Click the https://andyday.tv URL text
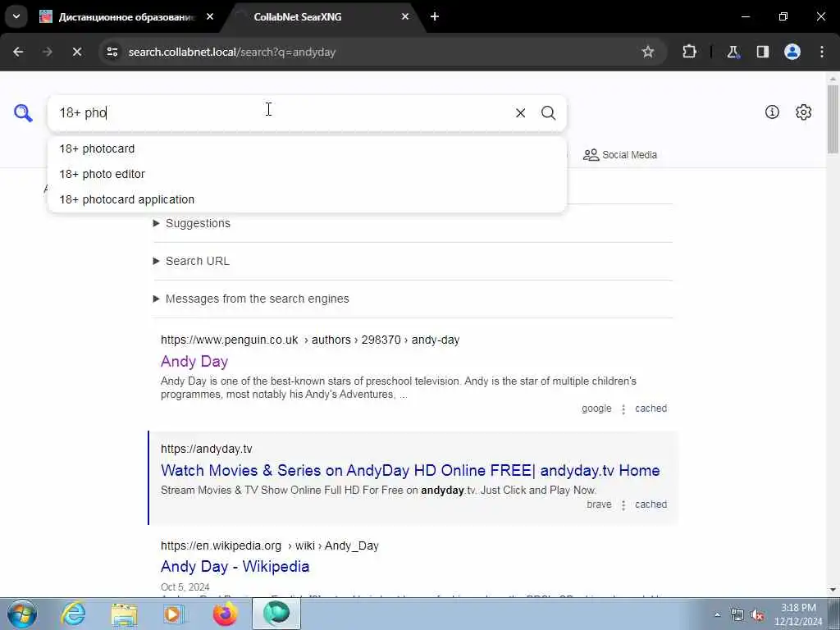This screenshot has width=840, height=630. [x=206, y=449]
